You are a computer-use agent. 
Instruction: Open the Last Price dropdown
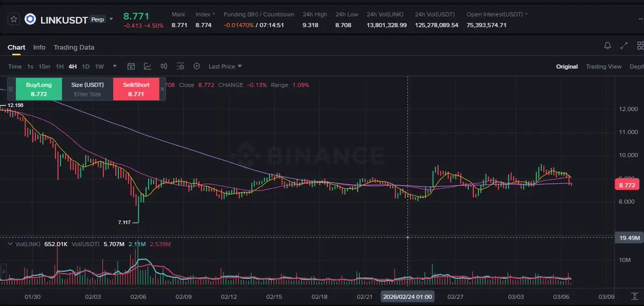tap(225, 66)
